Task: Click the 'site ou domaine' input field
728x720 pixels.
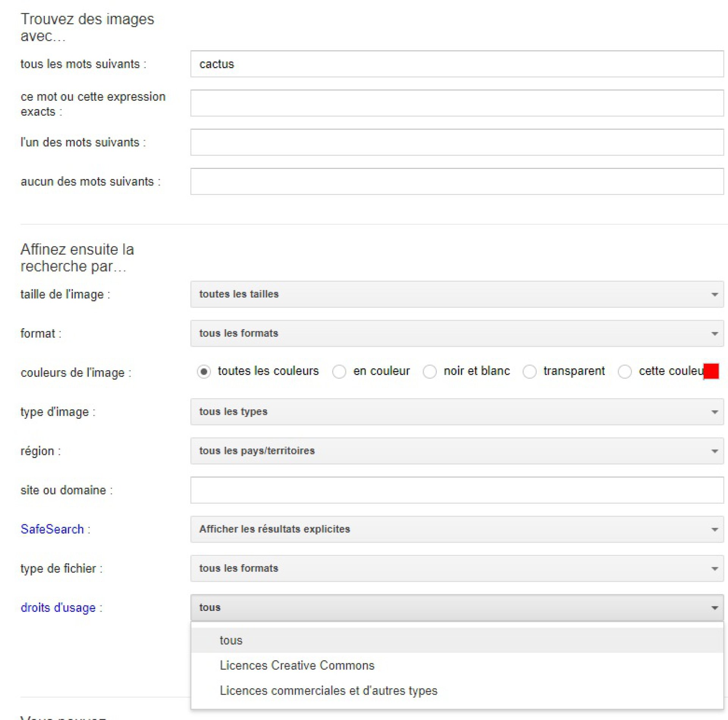Action: (x=457, y=490)
